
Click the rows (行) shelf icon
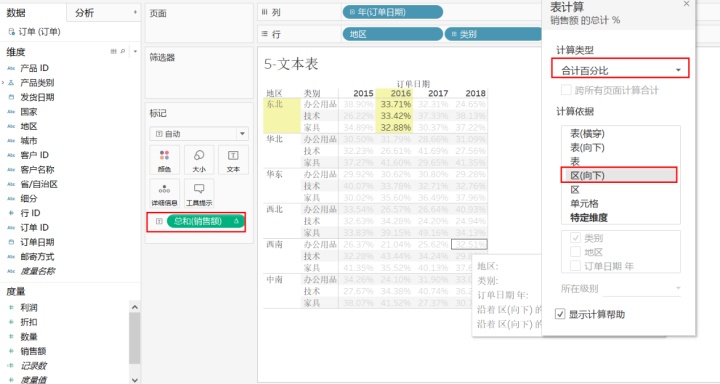tap(264, 34)
